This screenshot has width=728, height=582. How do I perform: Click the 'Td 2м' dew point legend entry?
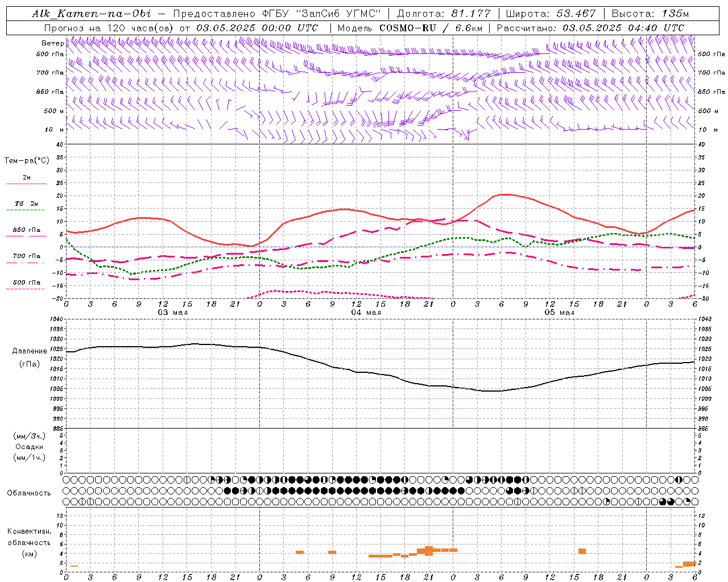tap(27, 203)
